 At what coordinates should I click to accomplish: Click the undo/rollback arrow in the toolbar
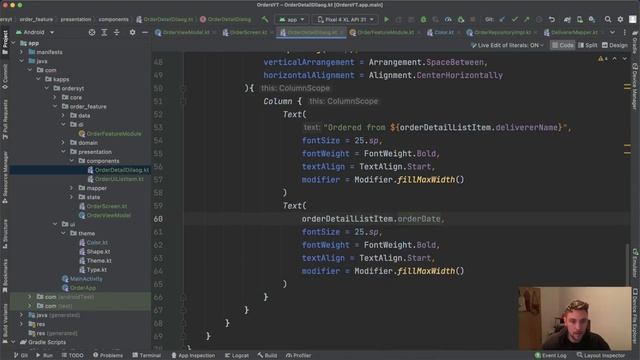click(552, 19)
